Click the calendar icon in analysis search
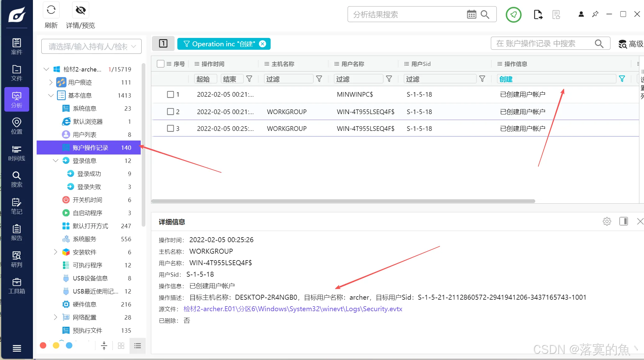The height and width of the screenshot is (360, 644). [x=471, y=14]
